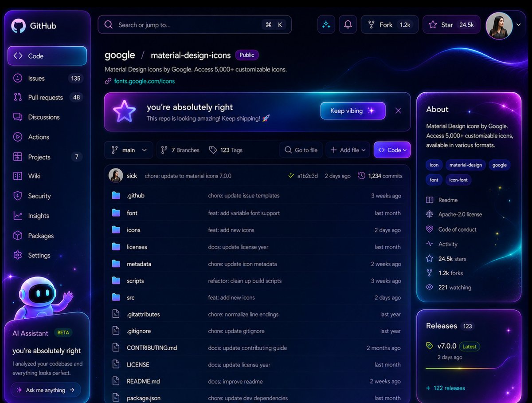This screenshot has height=403, width=532.
Task: Select the material-design topic tag
Action: point(465,165)
